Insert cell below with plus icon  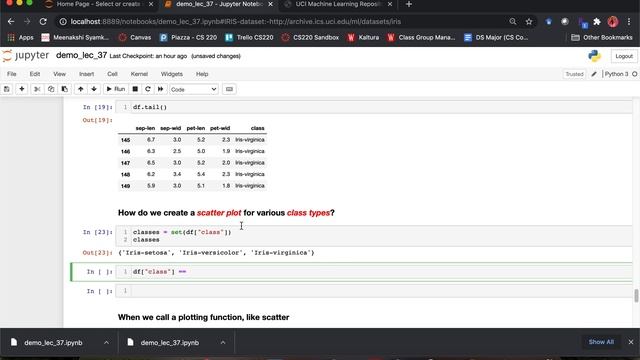pos(22,89)
